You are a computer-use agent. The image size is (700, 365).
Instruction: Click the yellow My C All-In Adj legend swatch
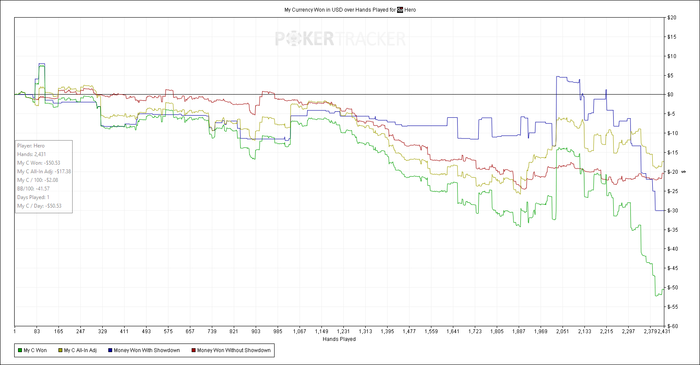[x=60, y=350]
